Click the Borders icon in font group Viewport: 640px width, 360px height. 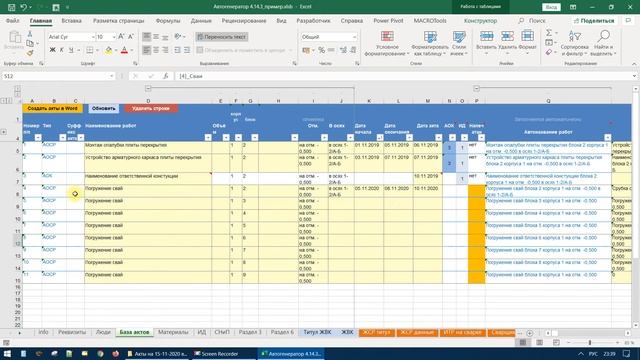pos(89,50)
